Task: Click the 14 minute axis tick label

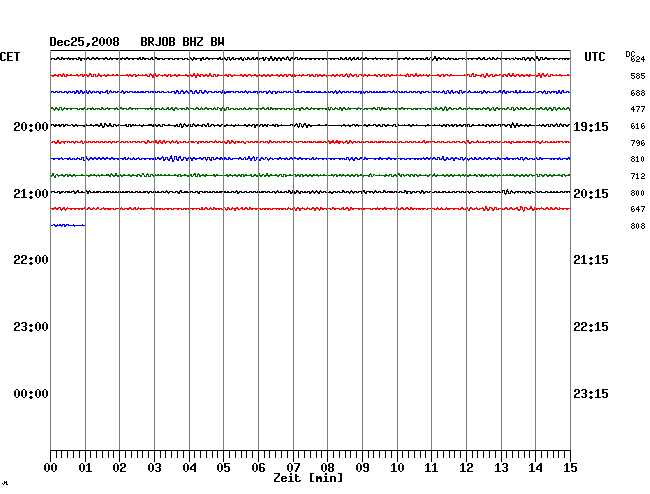Action: pos(535,468)
